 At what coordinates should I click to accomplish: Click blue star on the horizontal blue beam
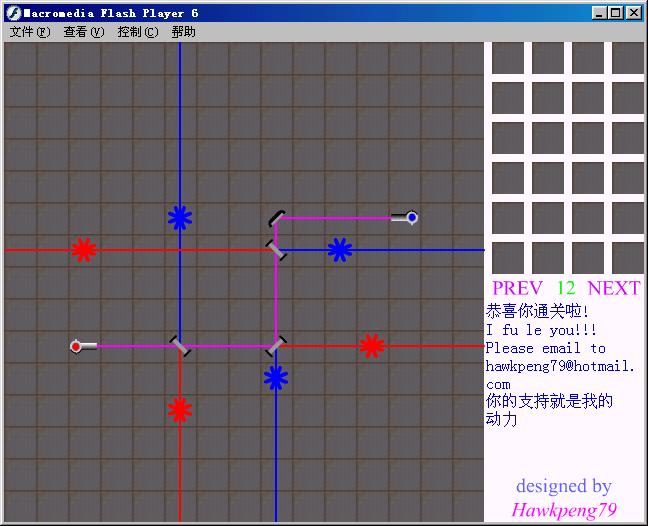(x=340, y=250)
